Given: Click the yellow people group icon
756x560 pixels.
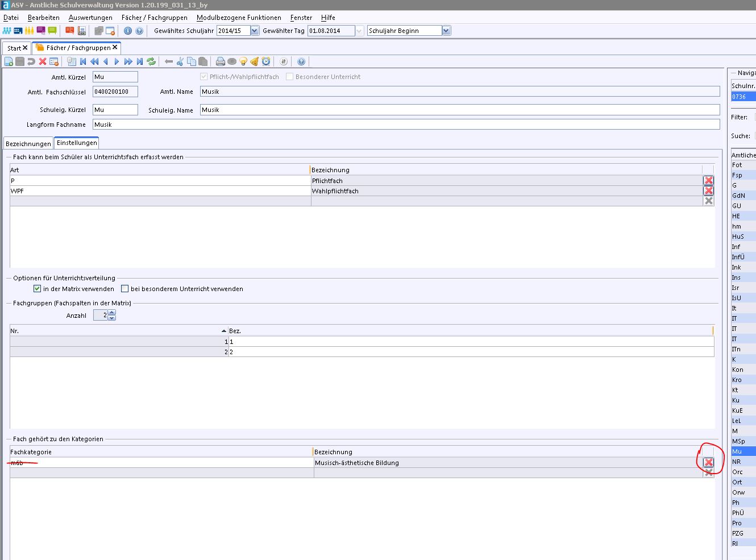Looking at the screenshot, I should click(x=30, y=31).
